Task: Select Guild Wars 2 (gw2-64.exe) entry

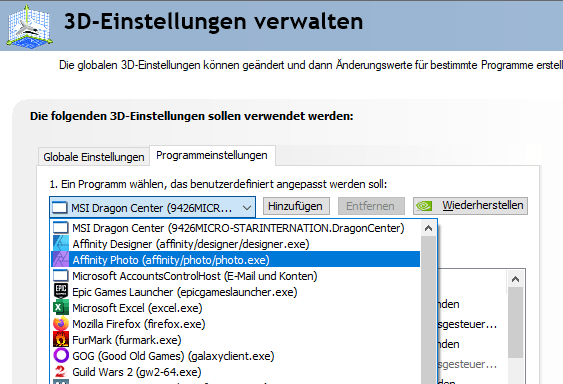Action: tap(236, 371)
